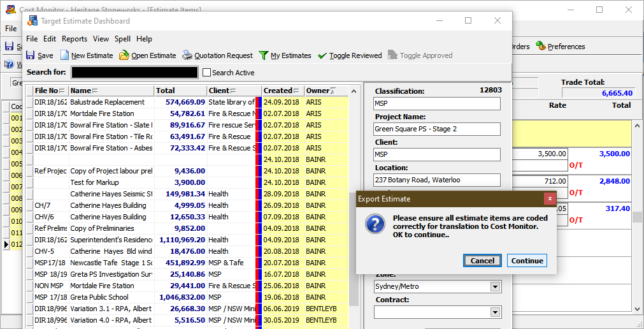The height and width of the screenshot is (329, 644).
Task: Click the Client field containing MSP
Action: tap(437, 154)
